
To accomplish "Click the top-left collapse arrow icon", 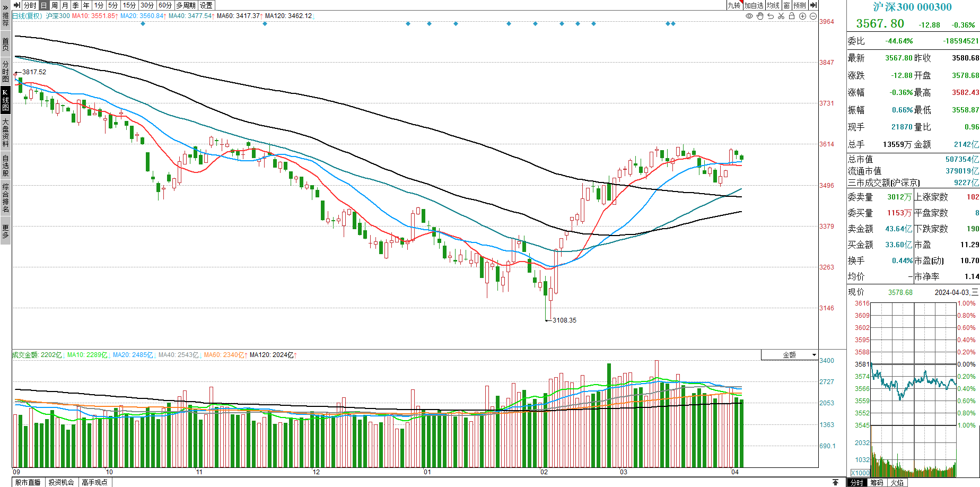I will point(17,5).
